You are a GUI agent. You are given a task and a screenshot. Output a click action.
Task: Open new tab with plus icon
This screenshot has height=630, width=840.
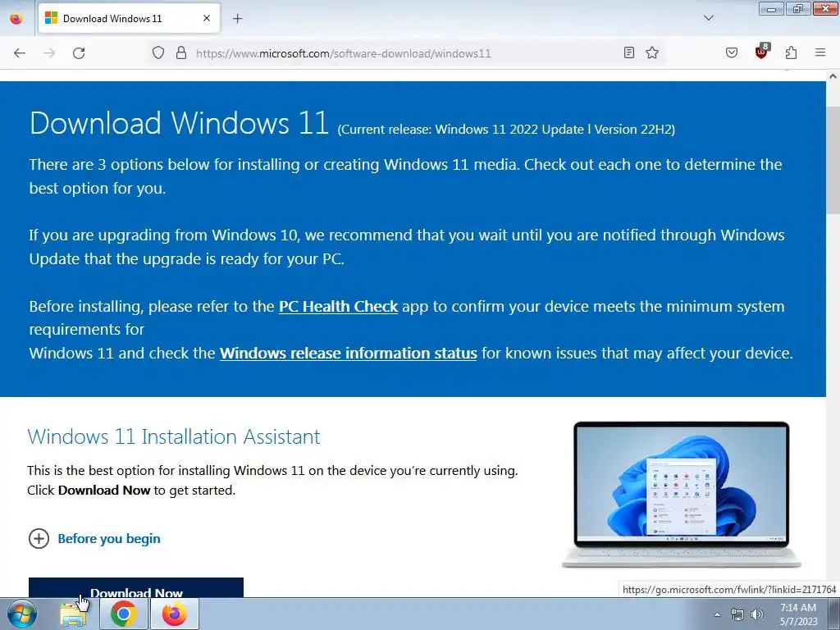(237, 19)
